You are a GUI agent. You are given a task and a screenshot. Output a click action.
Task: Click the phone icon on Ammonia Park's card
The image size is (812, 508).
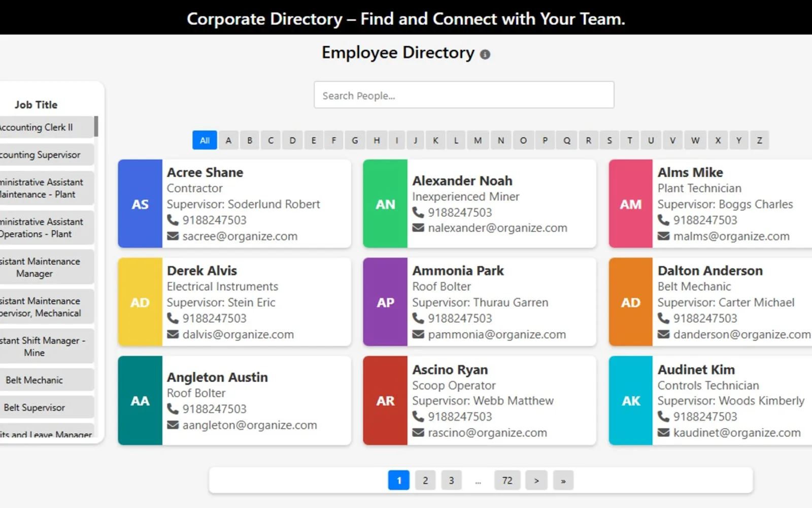[418, 318]
